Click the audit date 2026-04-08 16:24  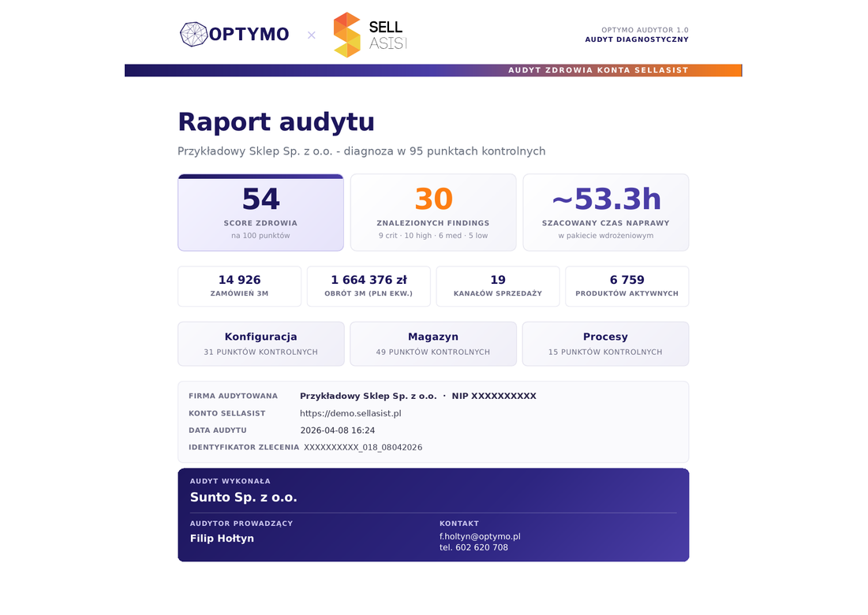(x=338, y=430)
